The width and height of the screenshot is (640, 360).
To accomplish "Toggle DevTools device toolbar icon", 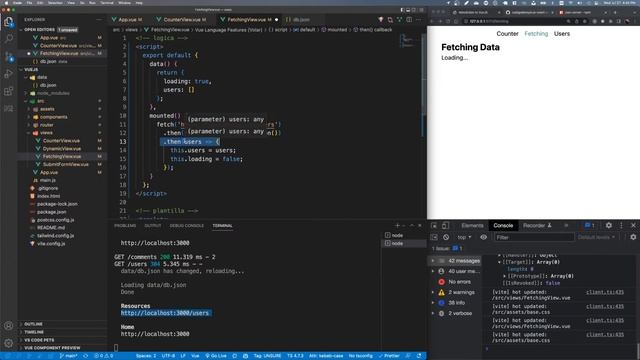I will pyautogui.click(x=445, y=225).
